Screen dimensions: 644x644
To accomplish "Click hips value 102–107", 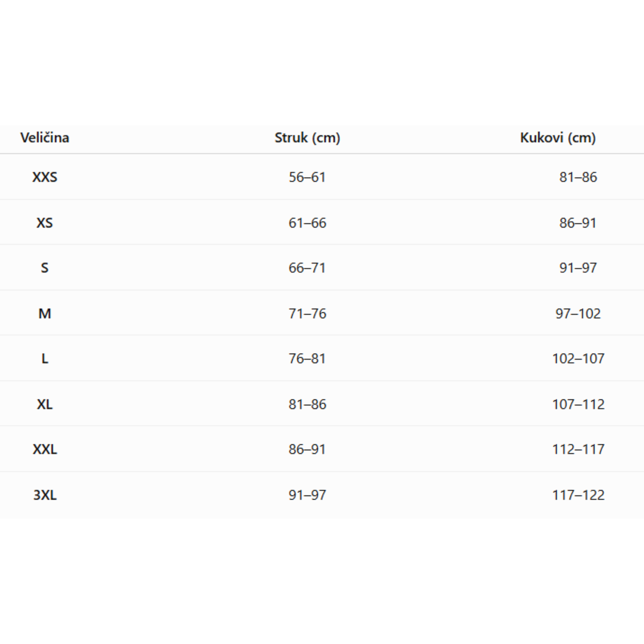I will [578, 358].
